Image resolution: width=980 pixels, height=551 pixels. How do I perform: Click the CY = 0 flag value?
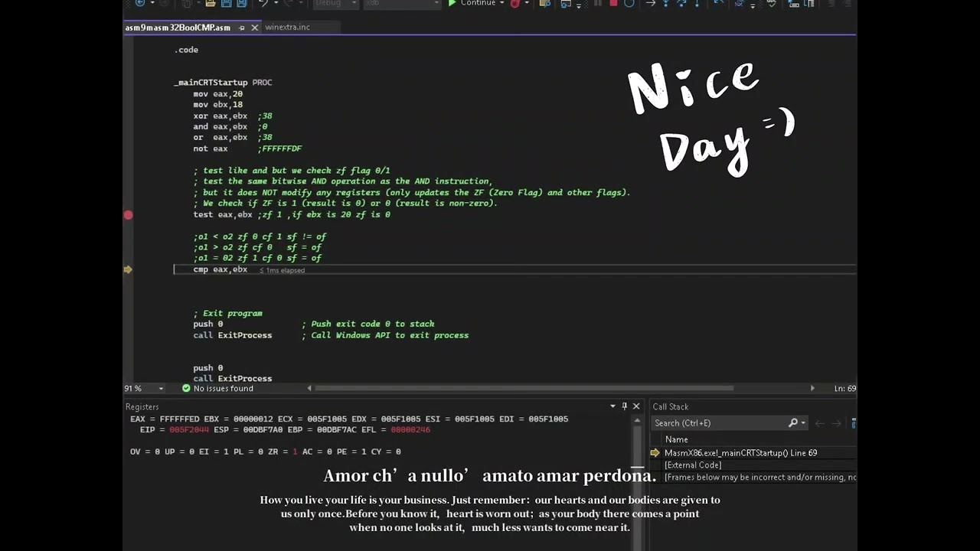click(386, 452)
